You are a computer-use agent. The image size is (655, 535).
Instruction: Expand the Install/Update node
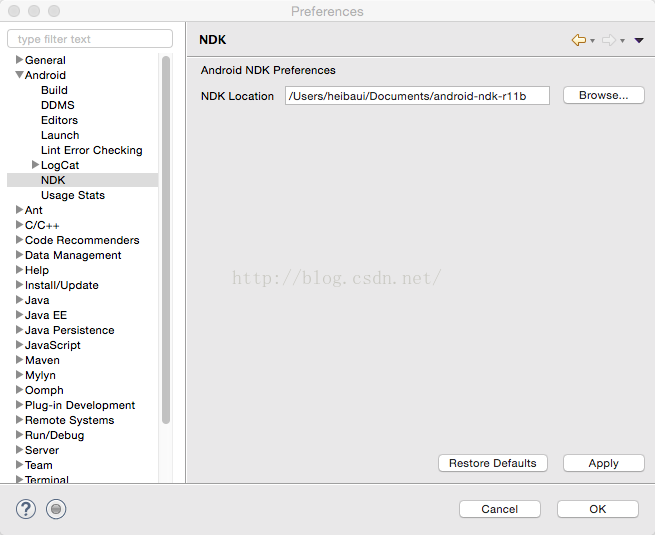[x=19, y=285]
